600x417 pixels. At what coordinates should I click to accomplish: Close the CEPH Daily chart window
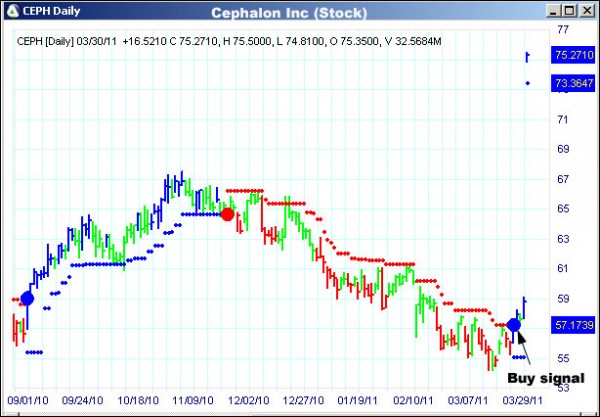point(586,11)
